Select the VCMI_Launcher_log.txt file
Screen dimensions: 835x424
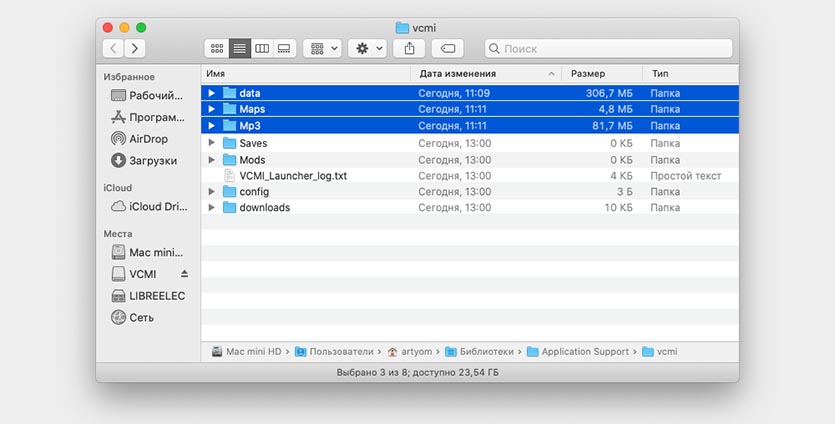point(293,176)
